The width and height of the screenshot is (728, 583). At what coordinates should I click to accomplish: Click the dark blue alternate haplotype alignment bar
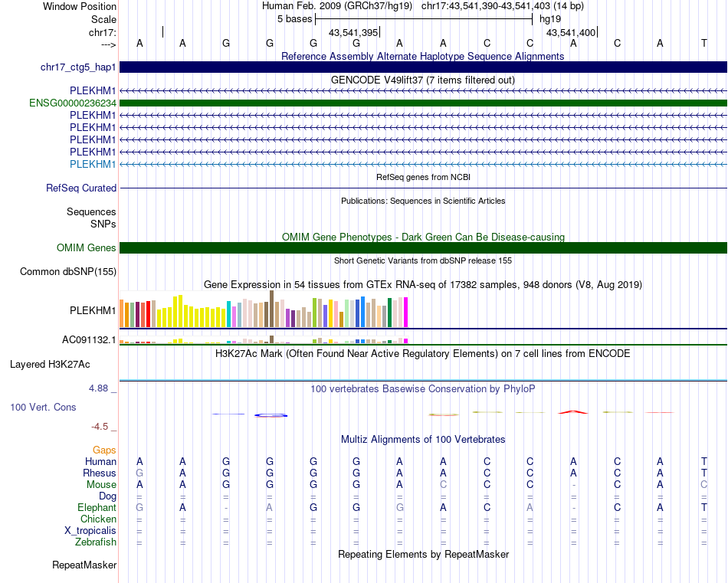tap(423, 67)
